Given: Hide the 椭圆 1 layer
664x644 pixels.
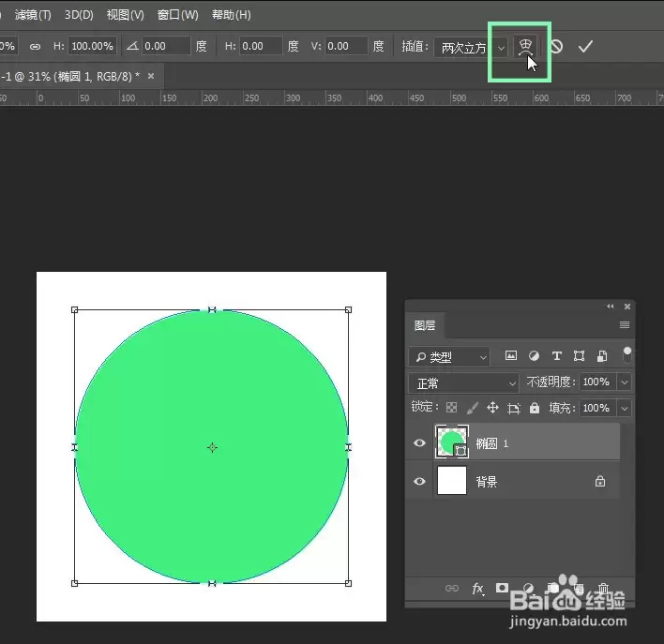Looking at the screenshot, I should tap(419, 442).
